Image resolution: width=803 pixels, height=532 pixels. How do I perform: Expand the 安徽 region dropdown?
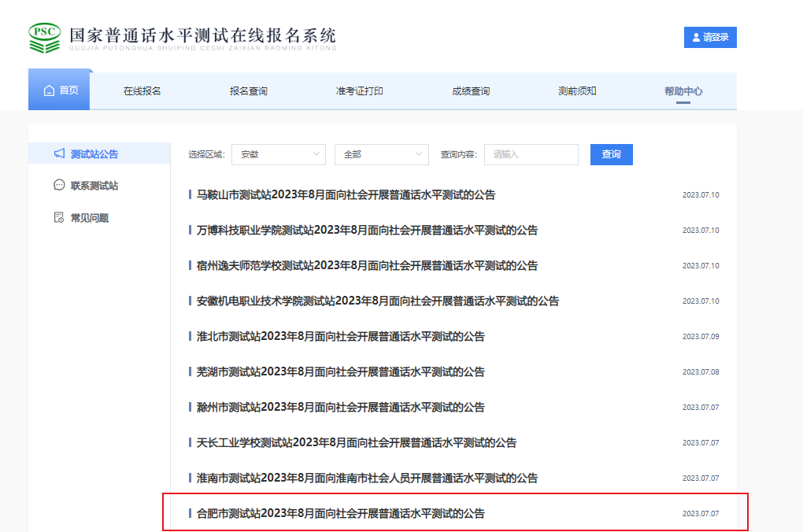tap(278, 154)
